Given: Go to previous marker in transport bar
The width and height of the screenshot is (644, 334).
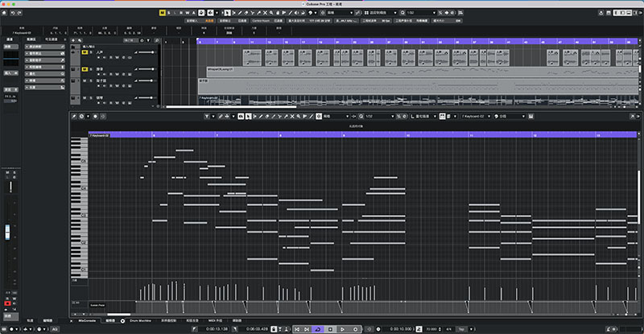Looking at the screenshot, I should (297, 329).
